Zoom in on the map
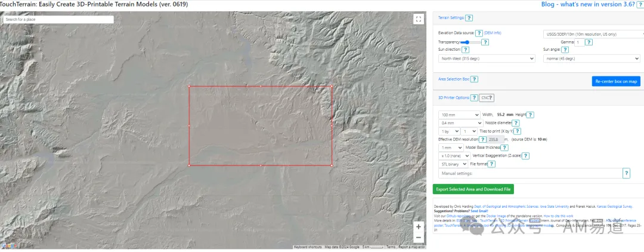 pyautogui.click(x=418, y=226)
